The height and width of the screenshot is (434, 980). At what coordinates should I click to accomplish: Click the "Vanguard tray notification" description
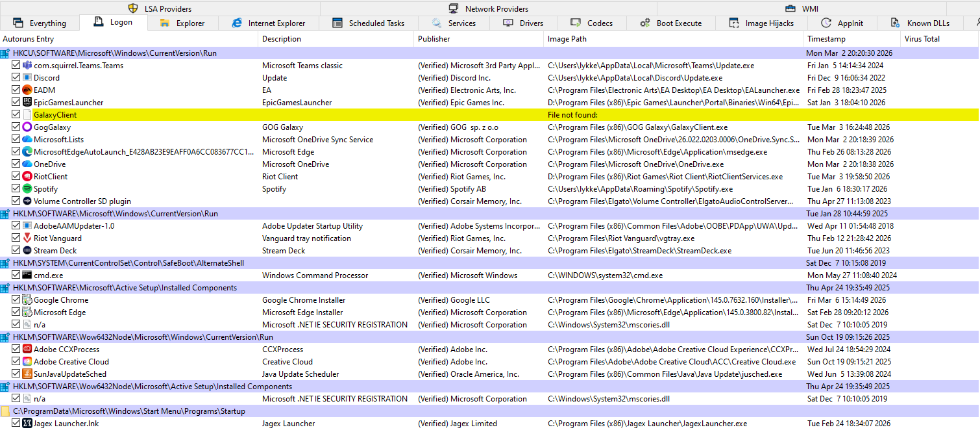tap(306, 238)
